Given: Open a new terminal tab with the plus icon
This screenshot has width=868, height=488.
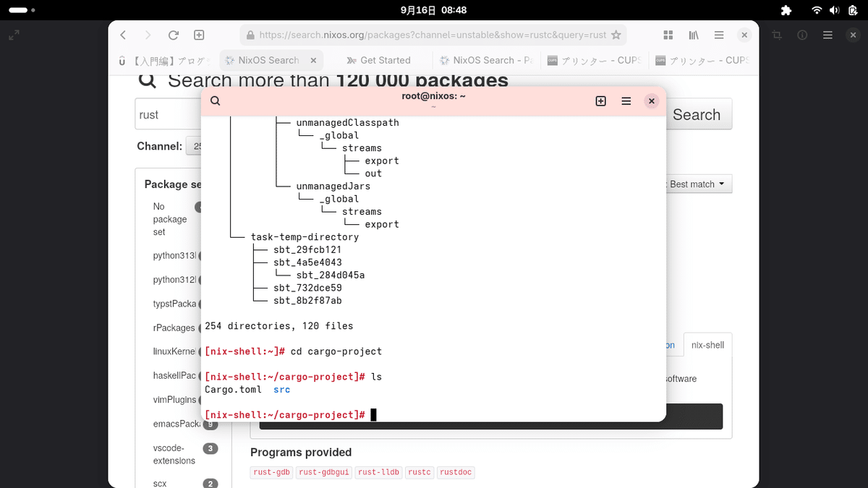Looking at the screenshot, I should click(600, 101).
